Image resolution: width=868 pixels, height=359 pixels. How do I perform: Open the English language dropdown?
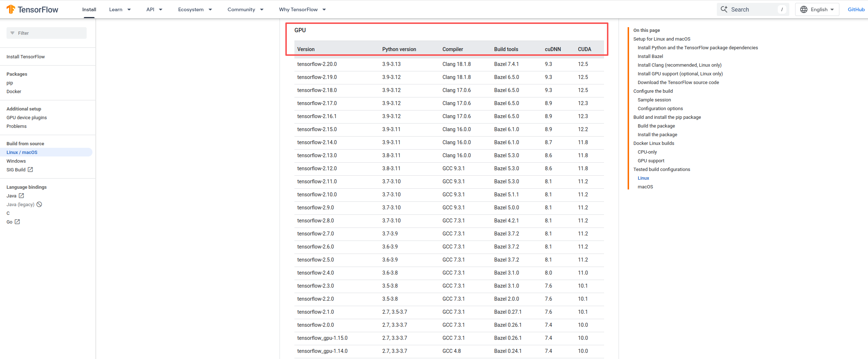click(x=817, y=9)
